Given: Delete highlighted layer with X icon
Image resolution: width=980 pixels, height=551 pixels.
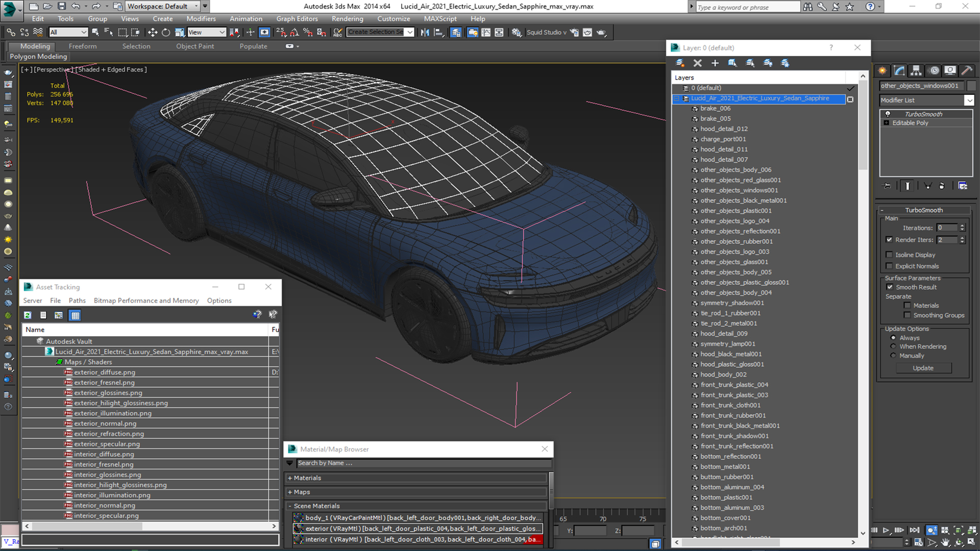Looking at the screenshot, I should (x=697, y=63).
